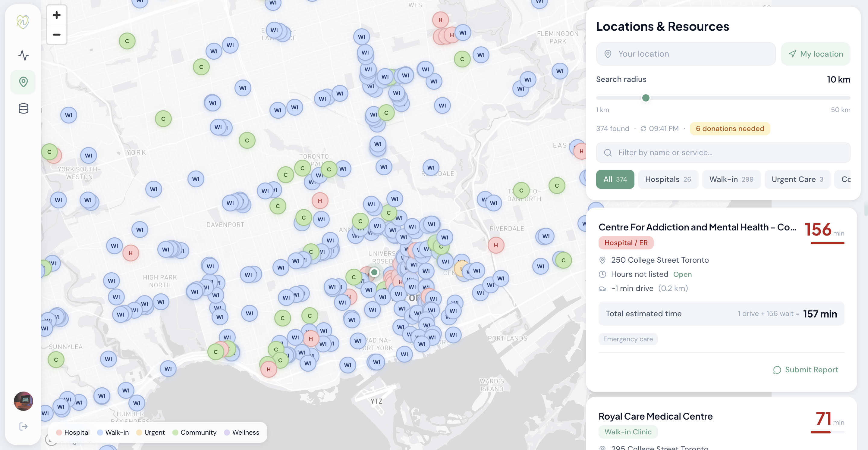Screen dimensions: 868x450
Task: Click the Filter by name or service field
Action: click(x=723, y=153)
